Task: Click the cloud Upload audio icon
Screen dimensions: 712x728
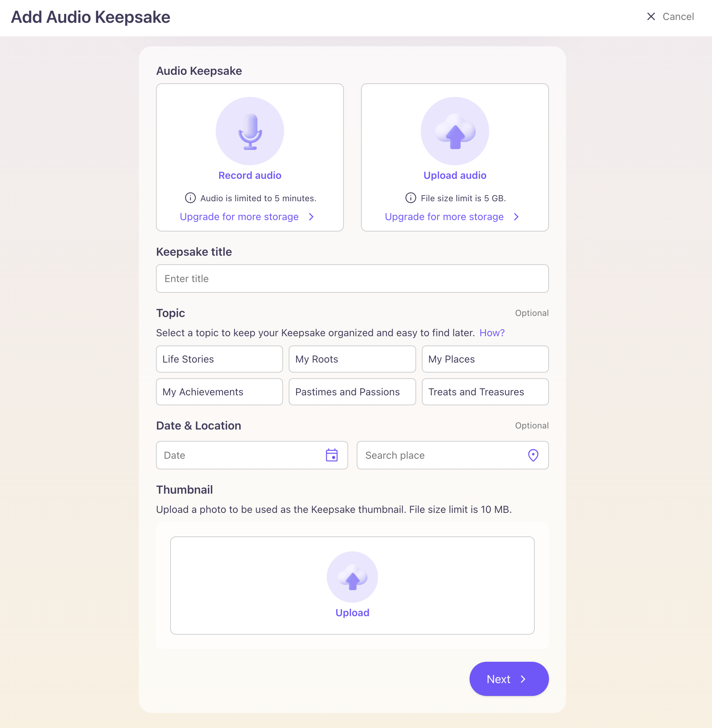Action: coord(455,131)
